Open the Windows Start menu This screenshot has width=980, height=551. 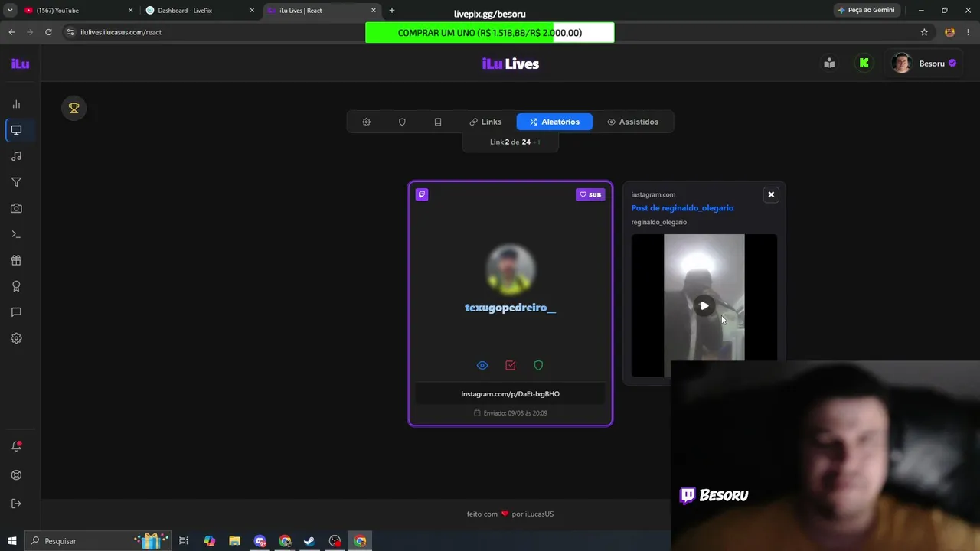(x=12, y=541)
